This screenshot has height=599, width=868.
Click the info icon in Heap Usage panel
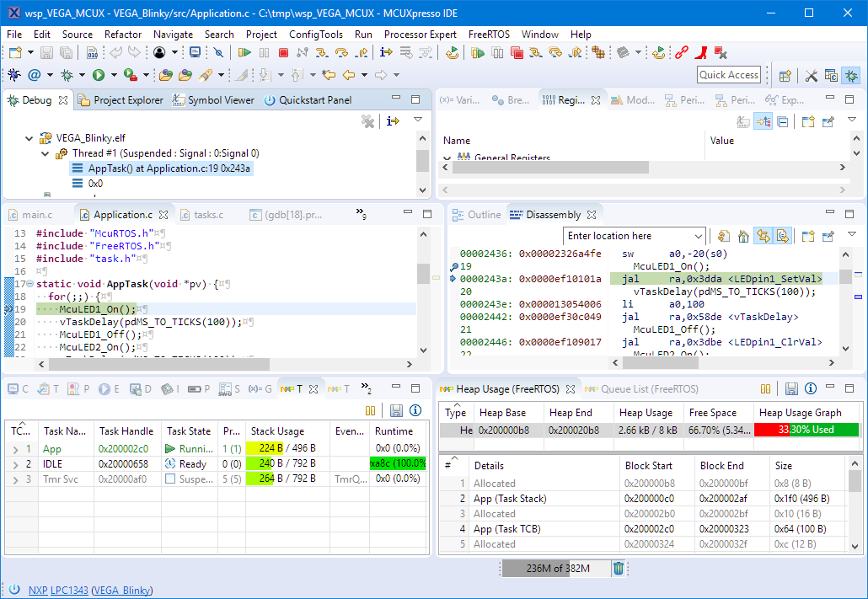pyautogui.click(x=811, y=389)
